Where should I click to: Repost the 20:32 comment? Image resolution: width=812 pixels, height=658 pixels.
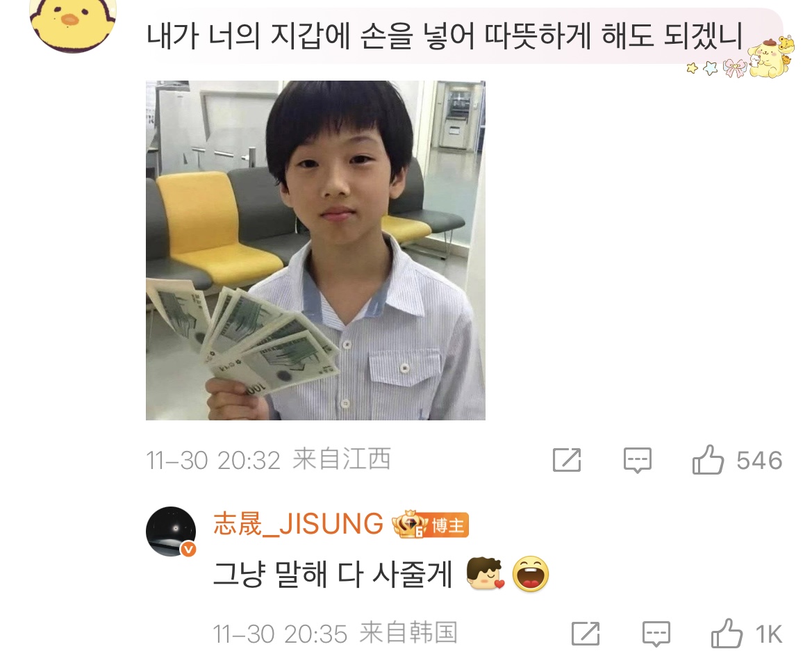pos(567,459)
